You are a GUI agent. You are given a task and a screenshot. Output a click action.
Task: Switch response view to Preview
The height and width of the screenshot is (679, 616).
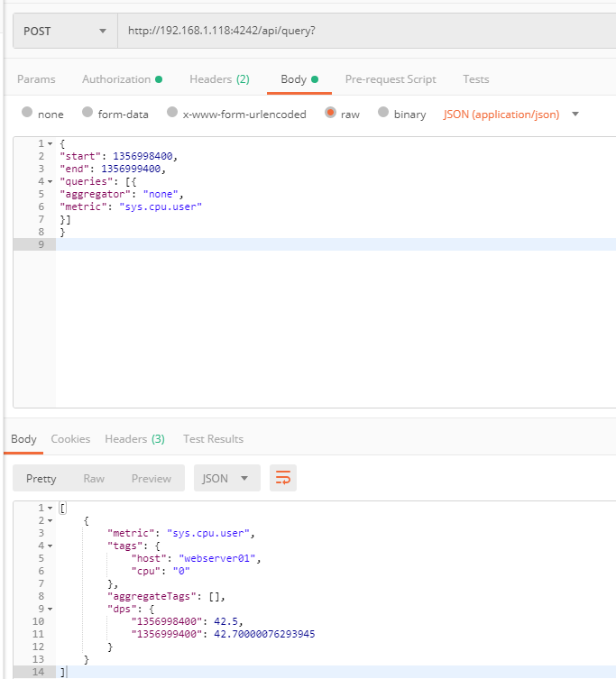pos(152,479)
